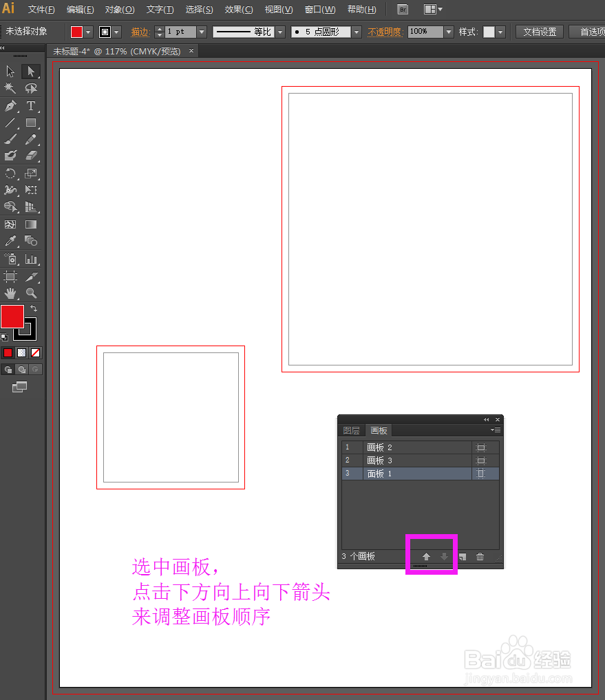Set fill to None
The height and width of the screenshot is (700, 605).
[35, 353]
